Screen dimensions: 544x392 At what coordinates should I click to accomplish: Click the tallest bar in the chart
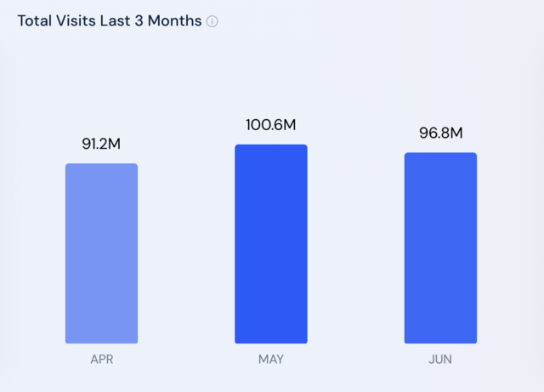tap(271, 244)
